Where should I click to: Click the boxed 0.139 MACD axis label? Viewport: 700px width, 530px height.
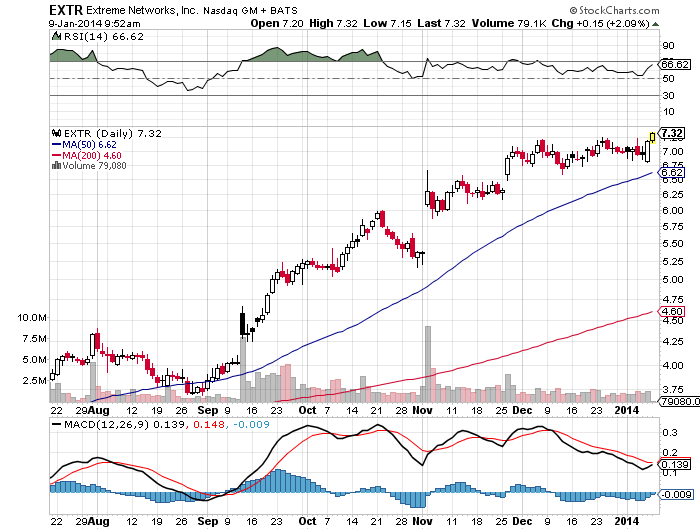pyautogui.click(x=675, y=465)
